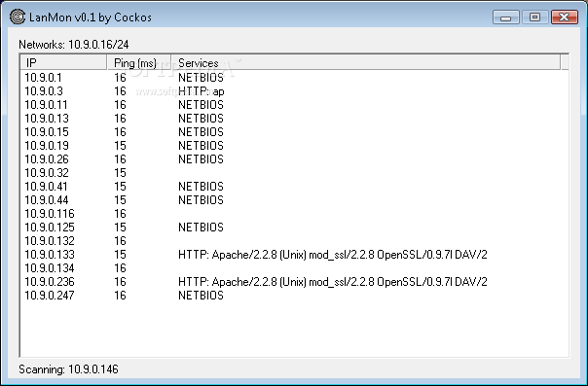
Task: Select the row for 10.9.0.125
Action: tap(294, 228)
